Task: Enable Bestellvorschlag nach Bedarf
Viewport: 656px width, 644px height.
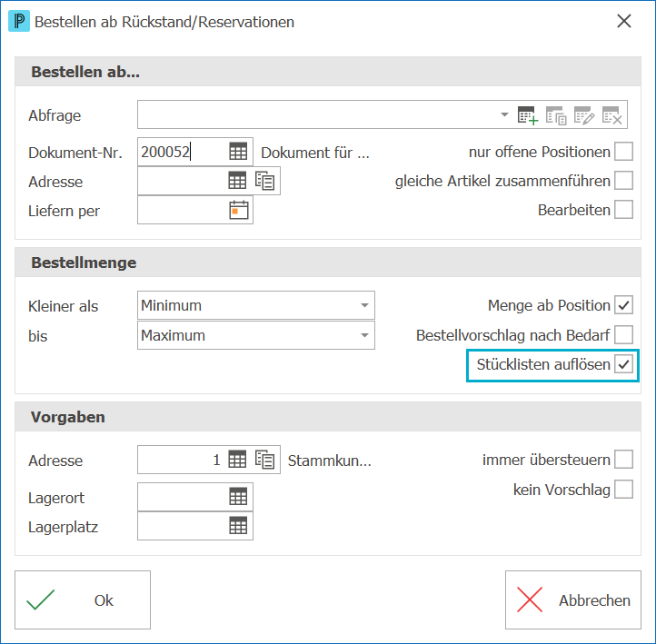Action: click(623, 334)
